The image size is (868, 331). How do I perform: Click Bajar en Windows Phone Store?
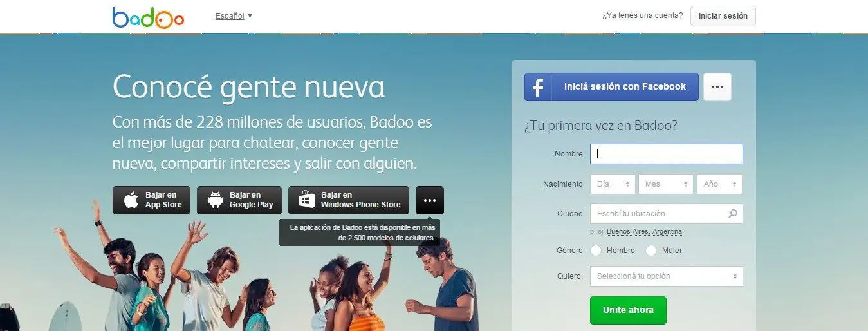pos(349,200)
